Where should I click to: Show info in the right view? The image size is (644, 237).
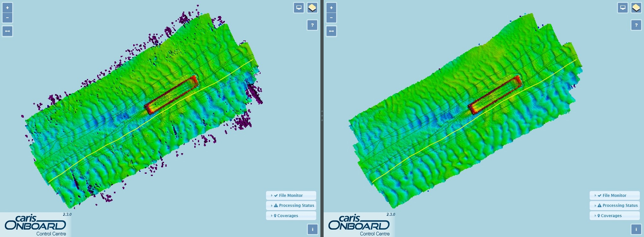[x=636, y=229]
